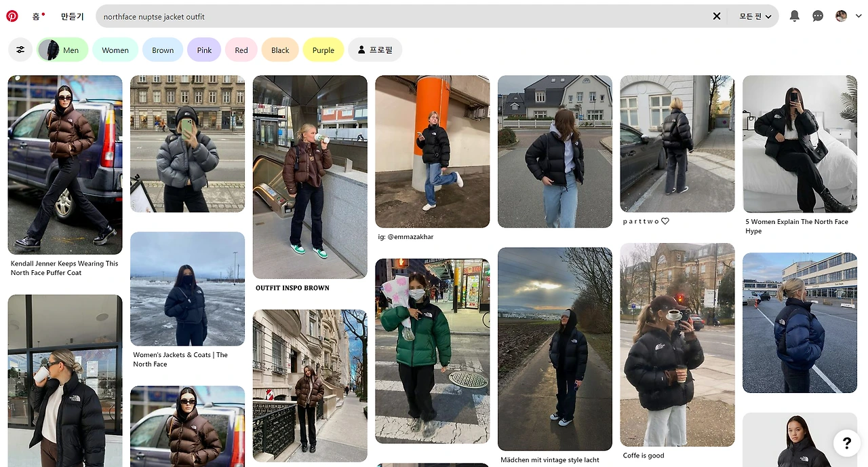868x467 pixels.
Task: Open 'Coffe is good' pin image
Action: [677, 345]
